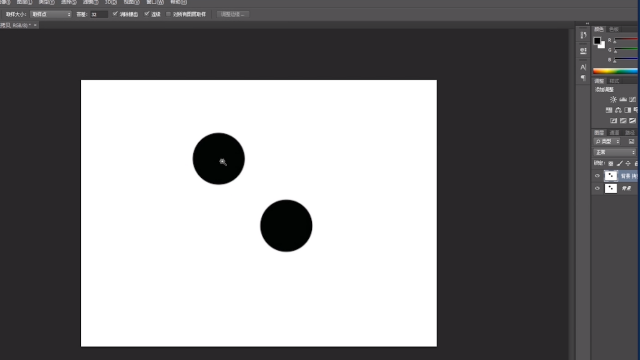
Task: Click the 调整边缘 button
Action: [233, 14]
